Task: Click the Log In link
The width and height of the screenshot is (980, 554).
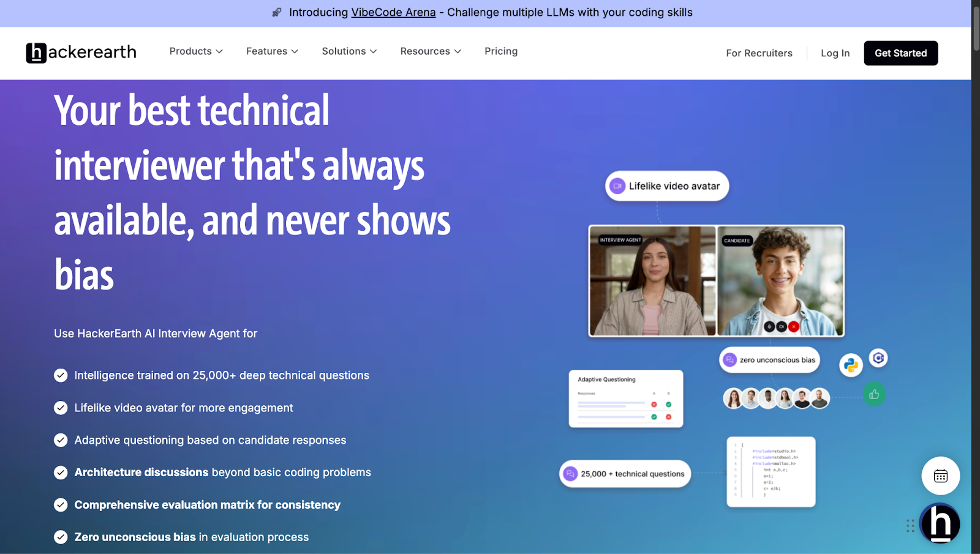Action: pyautogui.click(x=835, y=53)
